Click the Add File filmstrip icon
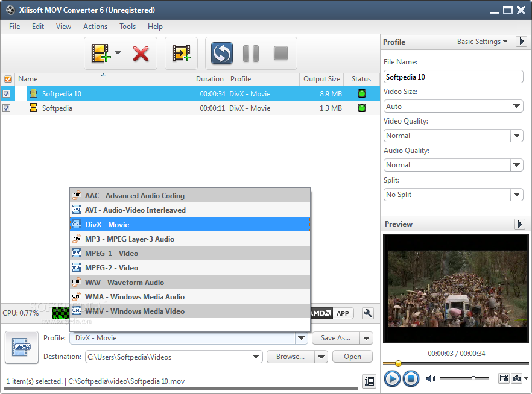The height and width of the screenshot is (394, 532). (x=101, y=53)
